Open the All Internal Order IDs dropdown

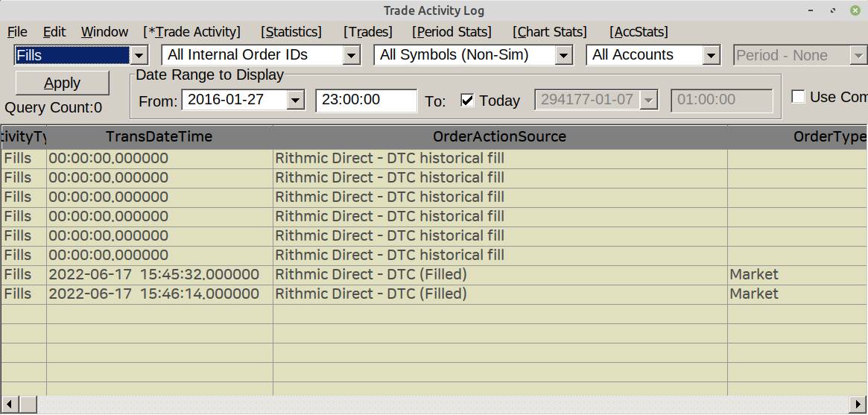coord(352,55)
